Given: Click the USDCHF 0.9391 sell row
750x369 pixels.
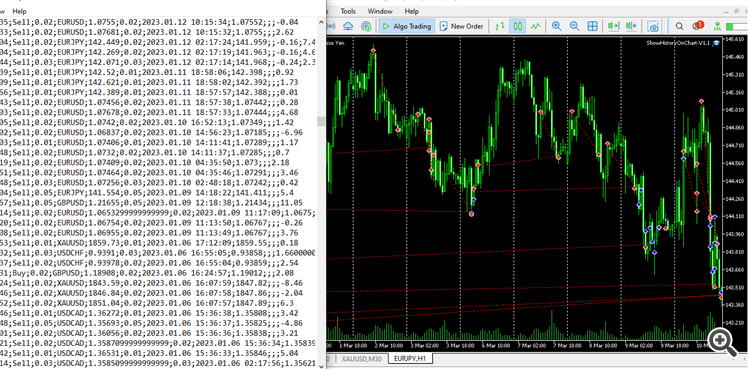Looking at the screenshot, I should point(158,253).
